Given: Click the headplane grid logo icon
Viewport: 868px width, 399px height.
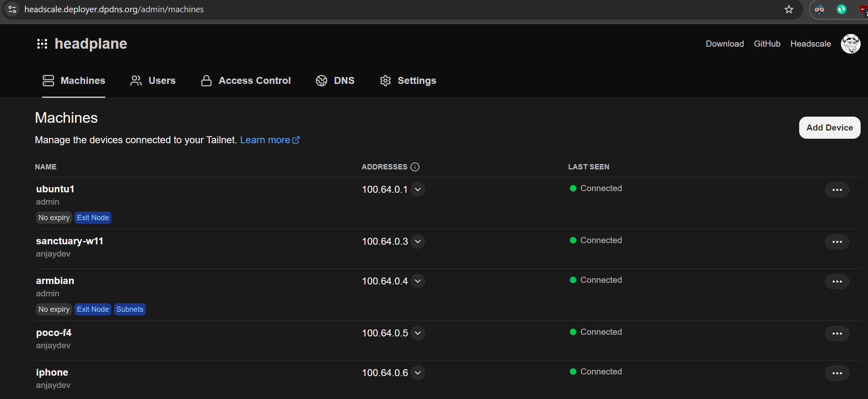Looking at the screenshot, I should pos(42,44).
